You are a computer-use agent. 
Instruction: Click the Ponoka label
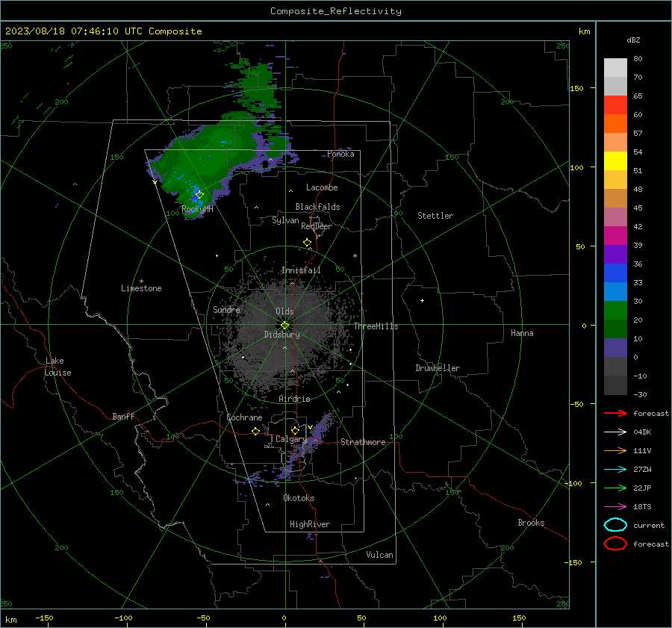[x=340, y=154]
